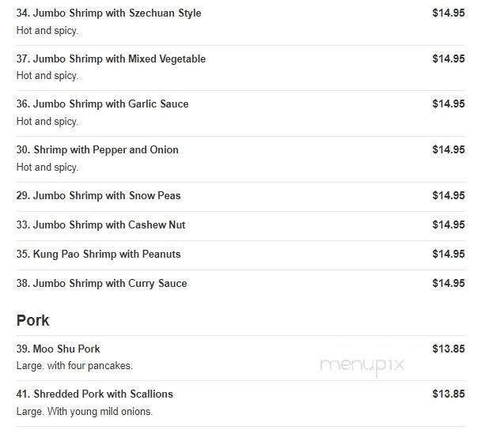Open Jumbo Shrimp with Cashew Nut

click(x=100, y=225)
